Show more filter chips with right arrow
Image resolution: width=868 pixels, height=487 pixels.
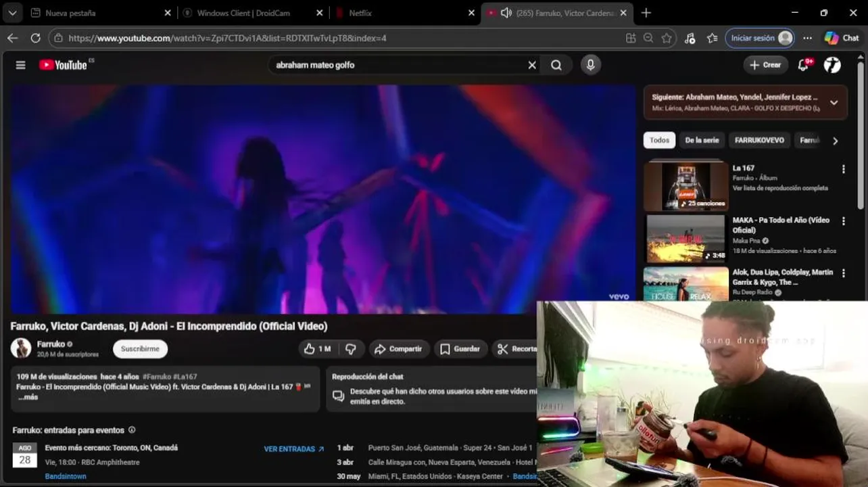[835, 141]
